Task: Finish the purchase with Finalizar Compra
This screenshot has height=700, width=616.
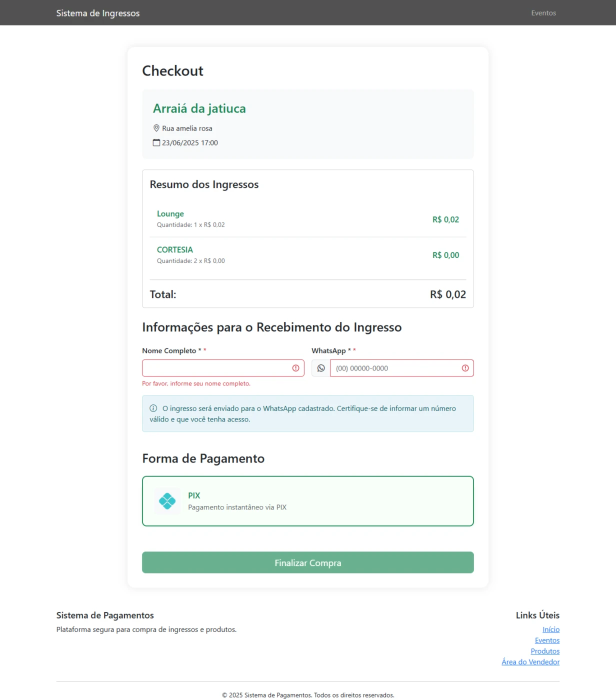Action: pyautogui.click(x=308, y=562)
